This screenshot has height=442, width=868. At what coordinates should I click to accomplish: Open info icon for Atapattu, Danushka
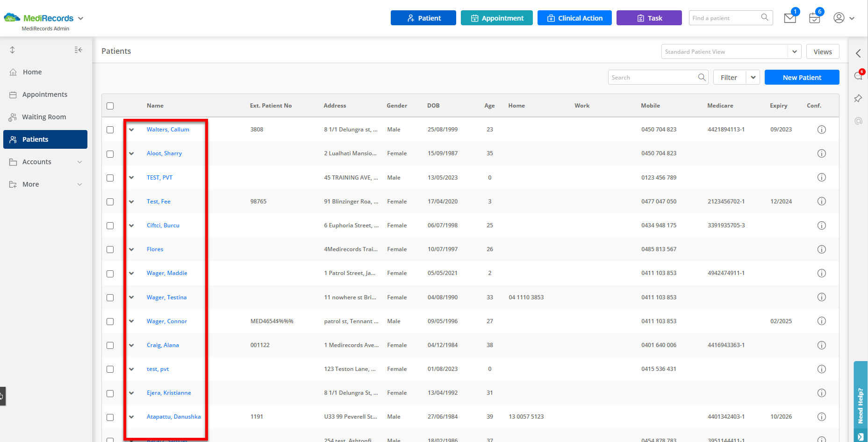pos(822,417)
